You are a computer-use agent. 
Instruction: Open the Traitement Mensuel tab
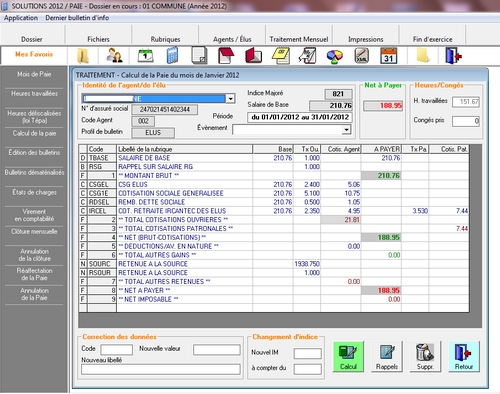coord(299,39)
